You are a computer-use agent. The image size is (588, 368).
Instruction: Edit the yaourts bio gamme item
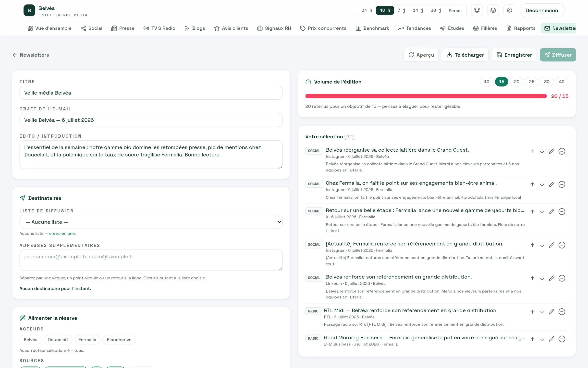tap(551, 212)
